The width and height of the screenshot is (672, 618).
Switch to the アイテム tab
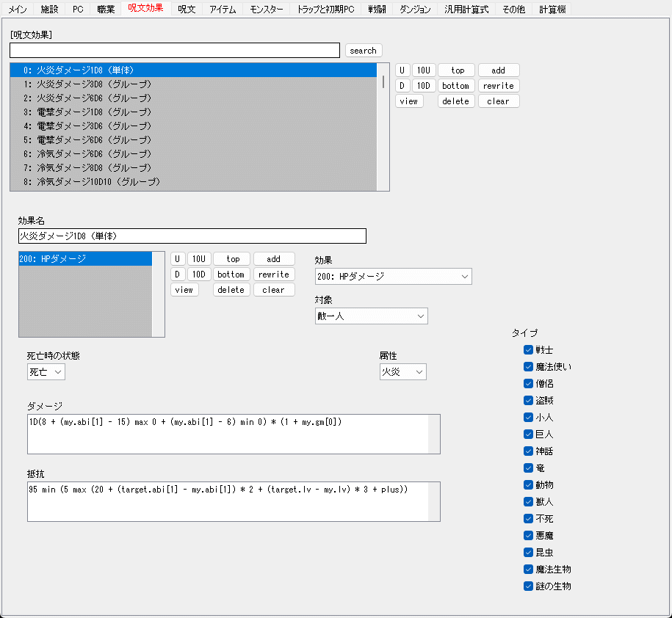(223, 9)
